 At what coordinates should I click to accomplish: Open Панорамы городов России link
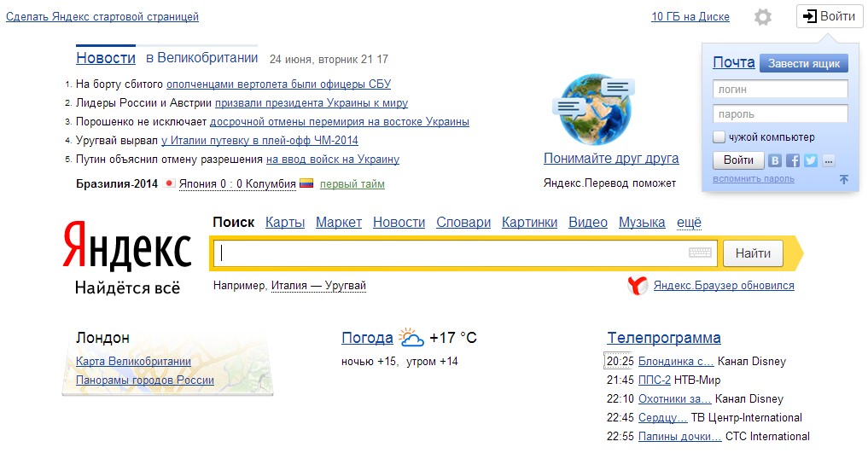(x=145, y=380)
